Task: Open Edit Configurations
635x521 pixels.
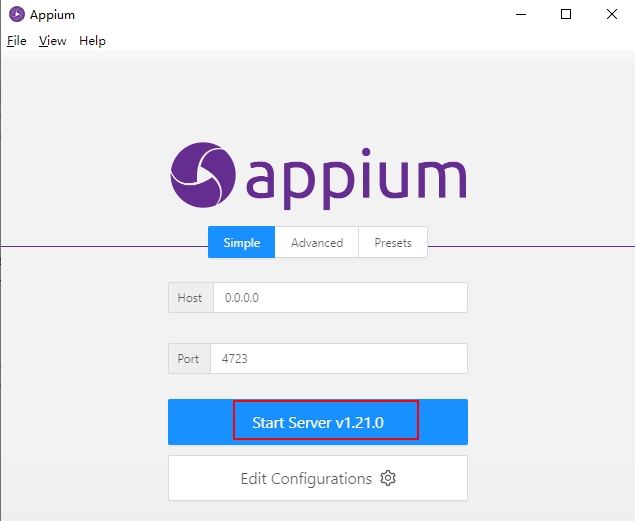Action: tap(318, 478)
